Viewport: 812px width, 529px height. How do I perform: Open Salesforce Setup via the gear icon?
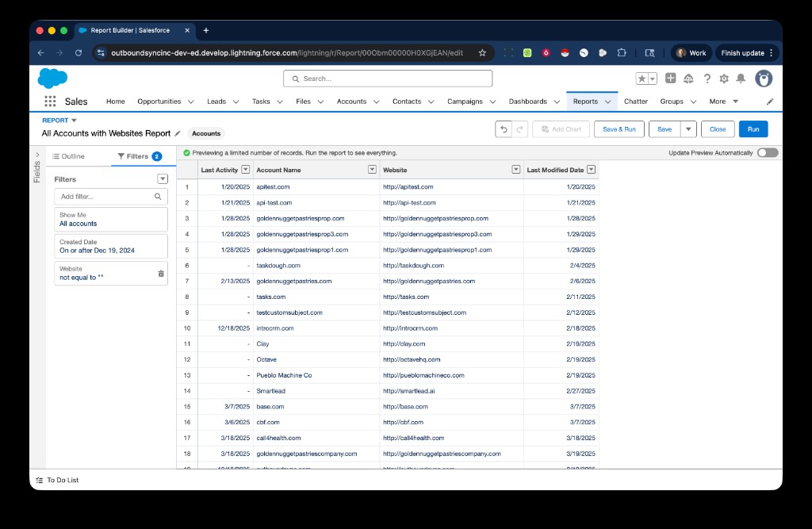click(724, 79)
